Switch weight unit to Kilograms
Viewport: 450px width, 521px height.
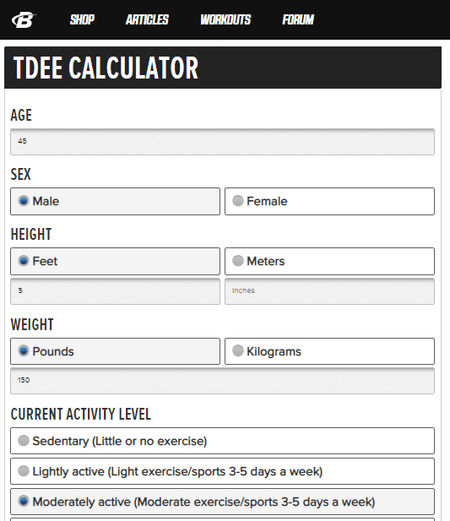[x=329, y=351]
